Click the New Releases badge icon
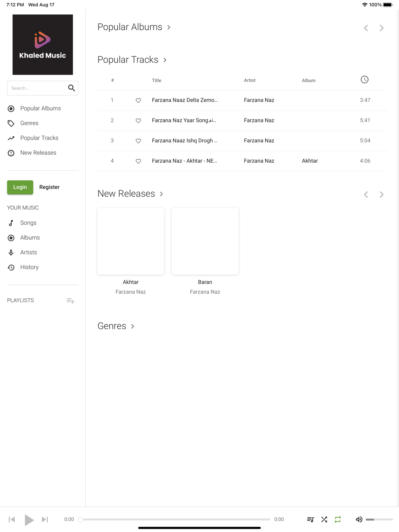The image size is (399, 532). [11, 153]
